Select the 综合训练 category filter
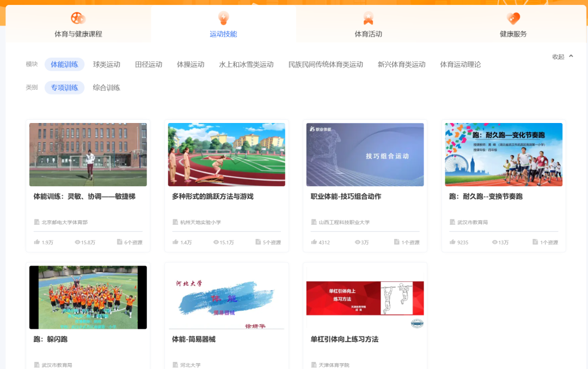 [x=108, y=88]
